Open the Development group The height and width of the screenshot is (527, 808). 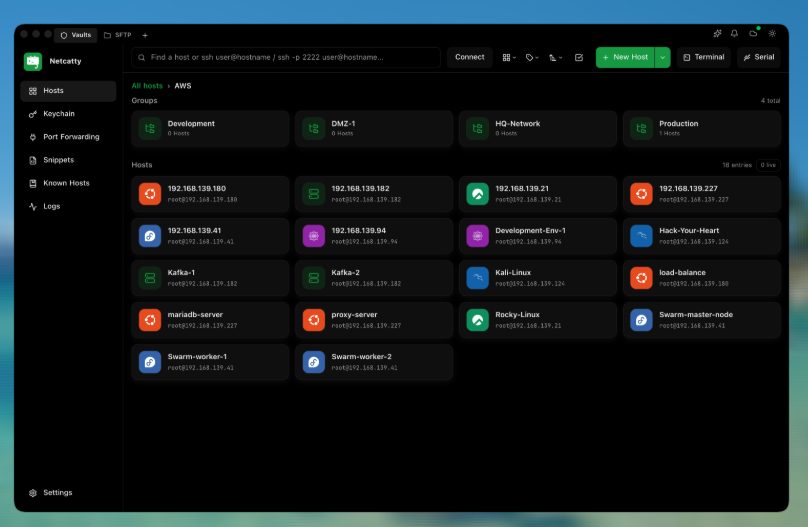pos(210,128)
